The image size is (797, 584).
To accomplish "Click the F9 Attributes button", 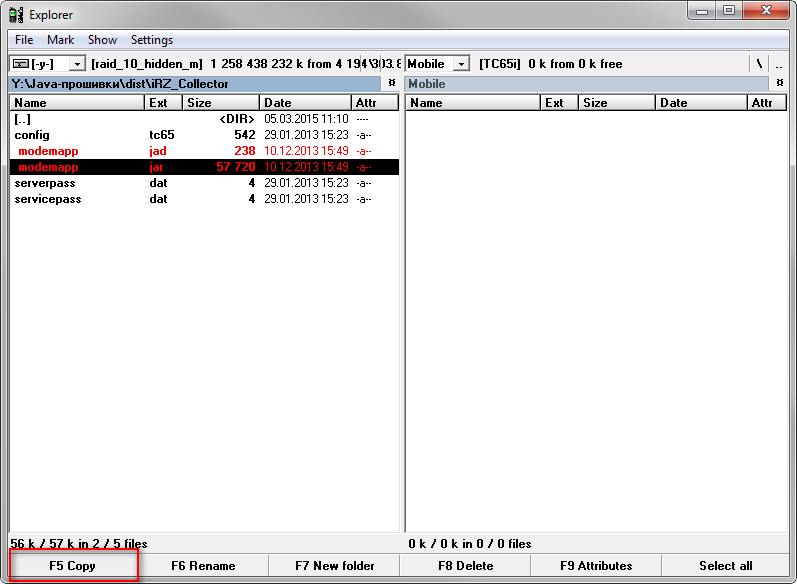I will coord(596,566).
